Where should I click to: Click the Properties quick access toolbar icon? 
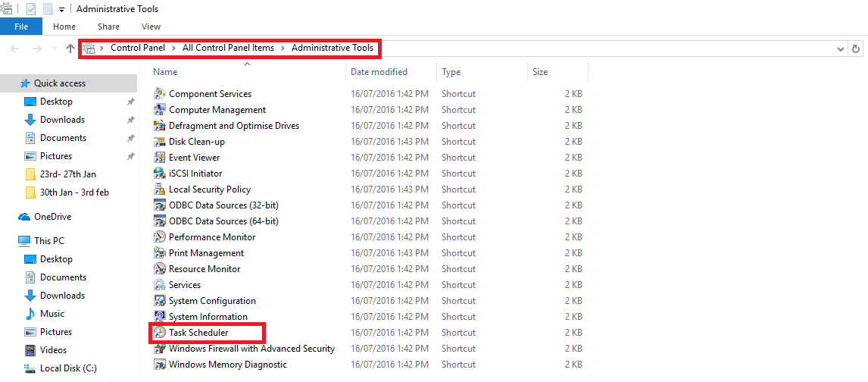coord(31,9)
